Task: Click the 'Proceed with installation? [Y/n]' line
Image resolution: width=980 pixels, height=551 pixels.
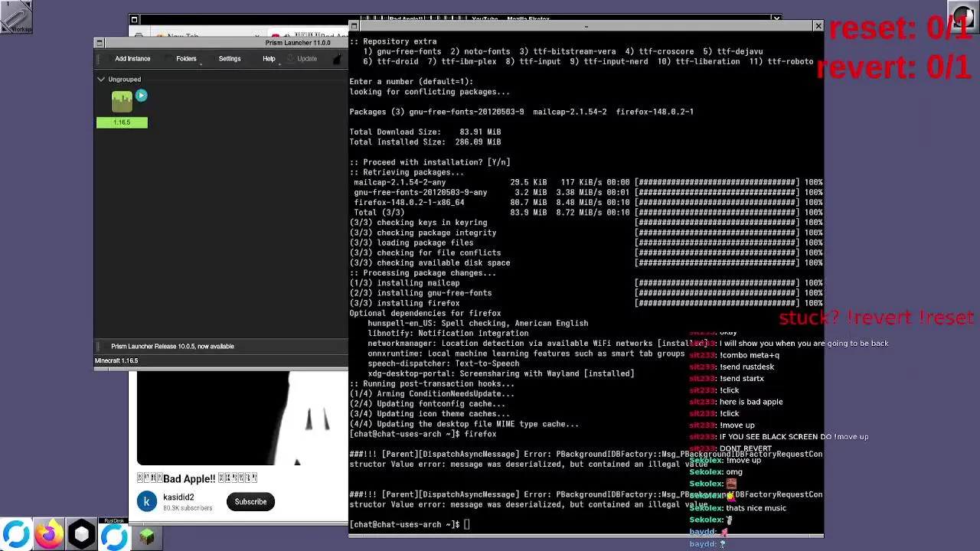Action: coord(430,162)
